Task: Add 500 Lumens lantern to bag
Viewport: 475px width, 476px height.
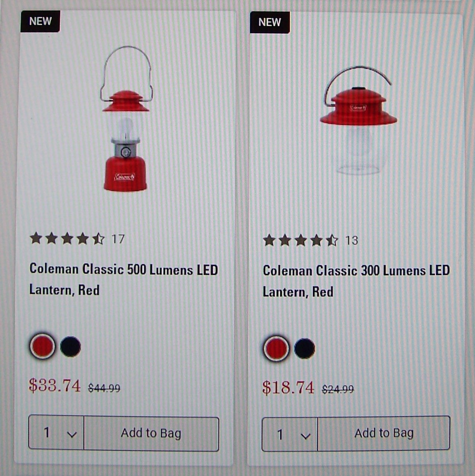Action: tap(151, 433)
